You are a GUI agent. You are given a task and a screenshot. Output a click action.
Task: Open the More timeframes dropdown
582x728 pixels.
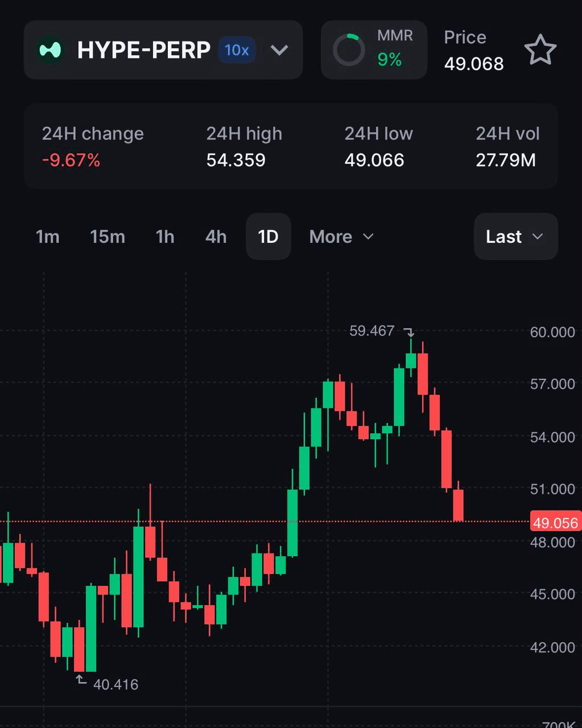341,237
